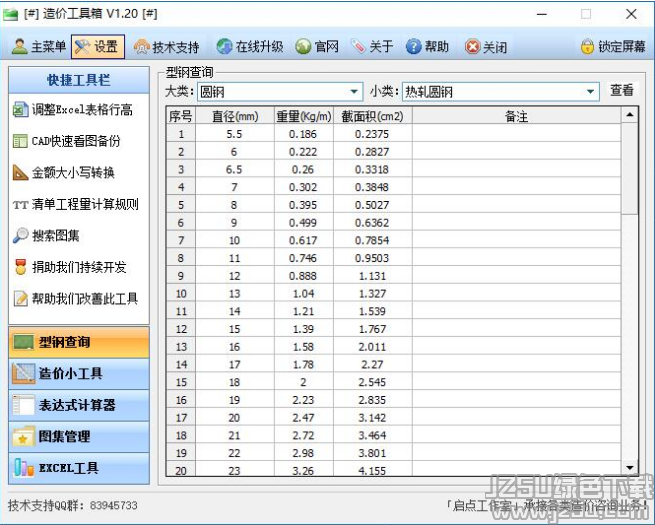Click the table scrollbar down arrow
655x525 pixels.
(x=630, y=468)
